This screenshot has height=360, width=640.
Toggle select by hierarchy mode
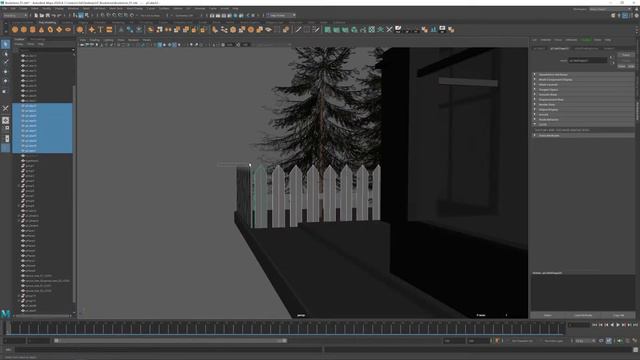75,16
